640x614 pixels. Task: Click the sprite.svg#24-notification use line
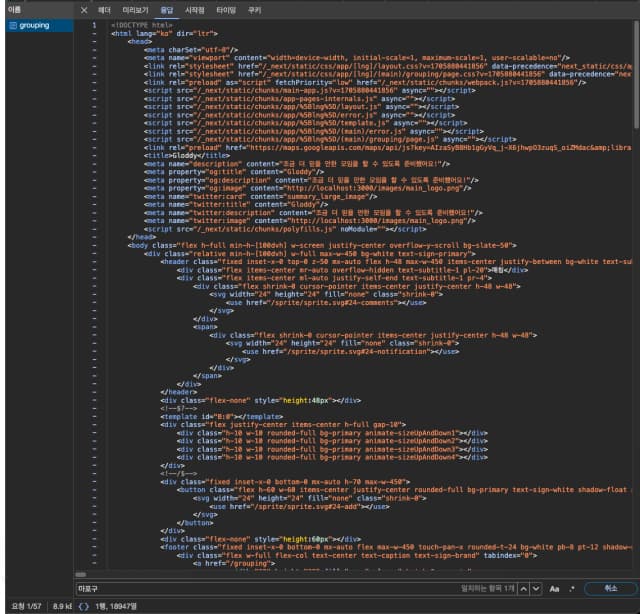(350, 351)
